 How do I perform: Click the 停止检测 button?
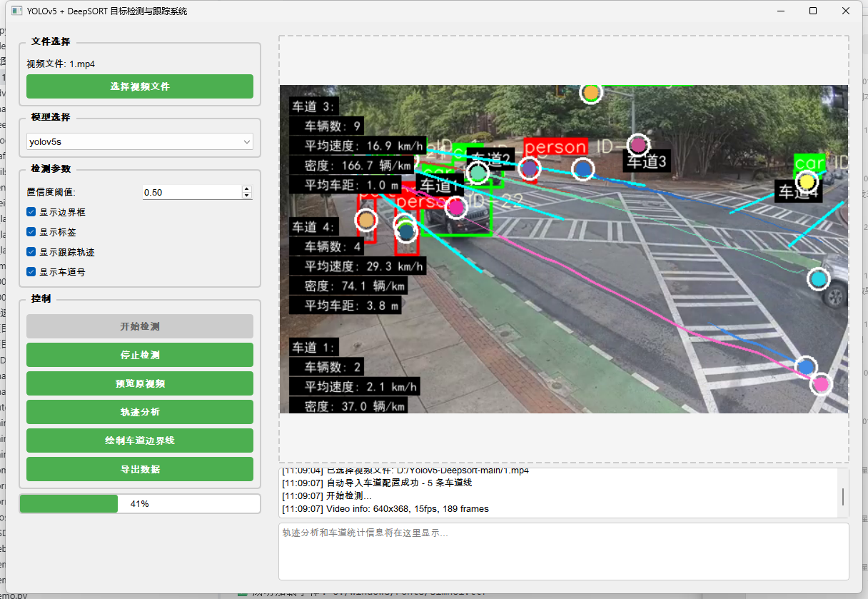[x=140, y=355]
